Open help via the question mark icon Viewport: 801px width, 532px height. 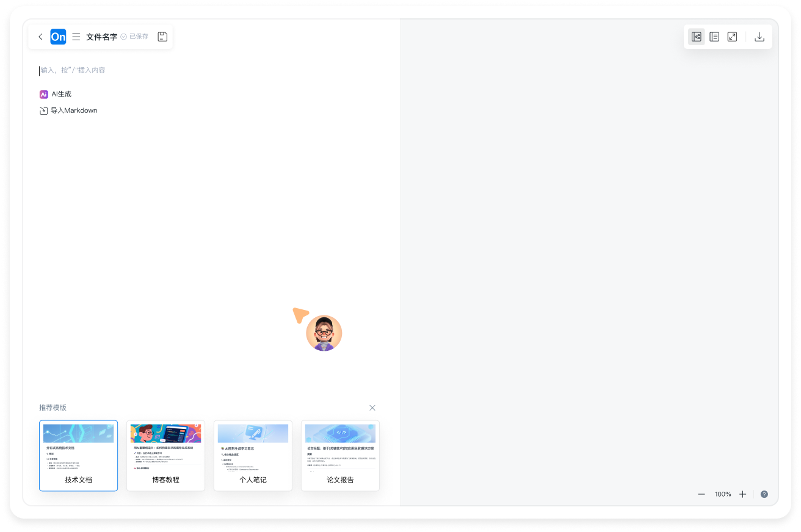[764, 494]
